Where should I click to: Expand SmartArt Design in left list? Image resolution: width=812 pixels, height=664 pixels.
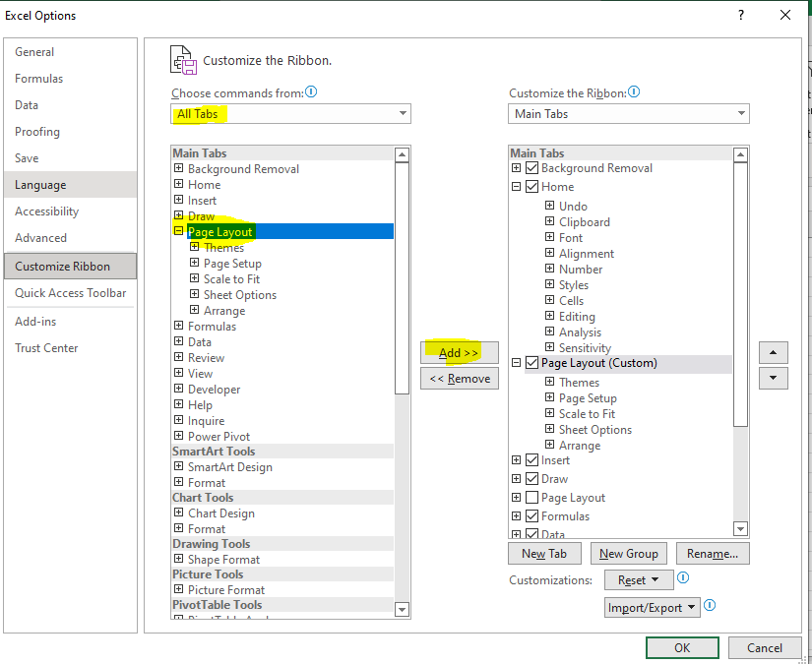tap(179, 466)
